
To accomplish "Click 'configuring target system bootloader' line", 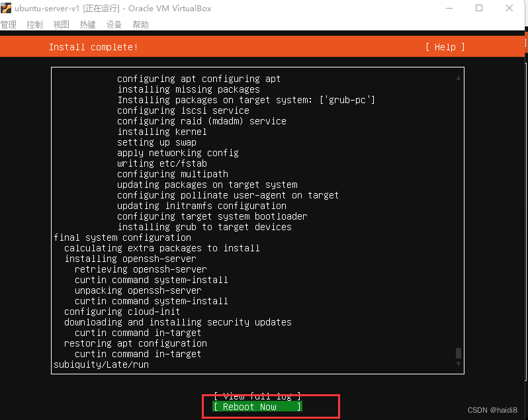I will tap(212, 216).
